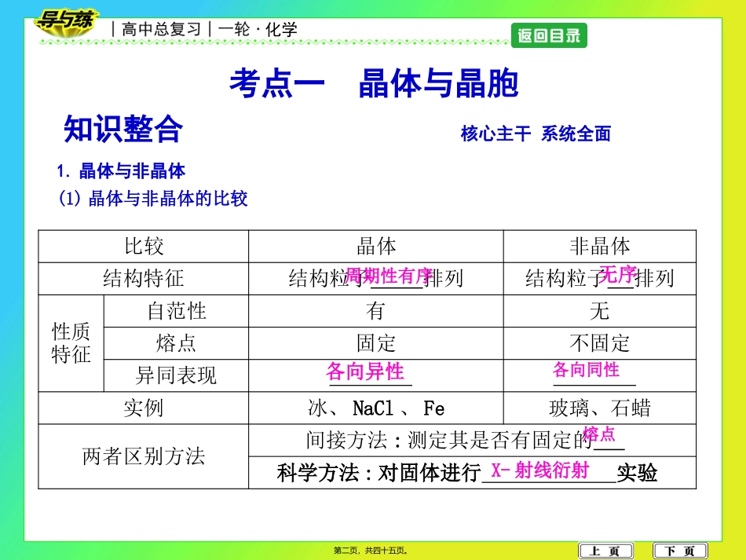The width and height of the screenshot is (746, 560).
Task: Click the 实例 row label
Action: pos(143,408)
